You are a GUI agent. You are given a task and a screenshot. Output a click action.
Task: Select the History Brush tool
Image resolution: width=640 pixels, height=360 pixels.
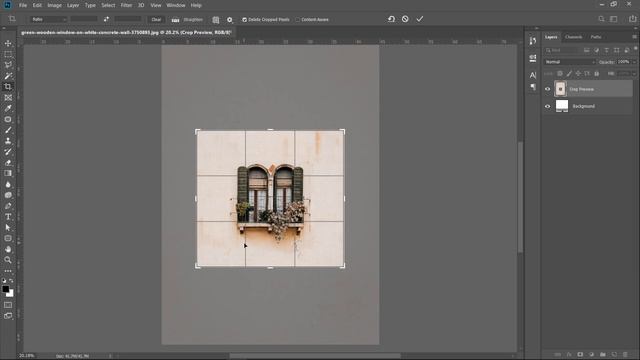[8, 152]
